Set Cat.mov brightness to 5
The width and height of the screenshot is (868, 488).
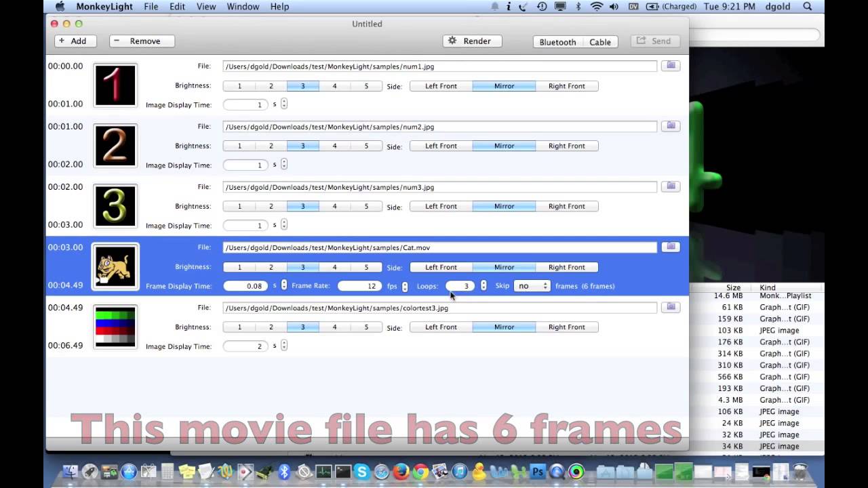(366, 267)
